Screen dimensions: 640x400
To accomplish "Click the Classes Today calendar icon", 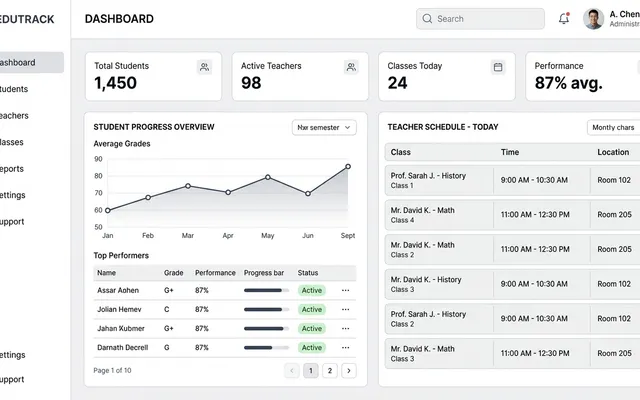I will [x=498, y=67].
